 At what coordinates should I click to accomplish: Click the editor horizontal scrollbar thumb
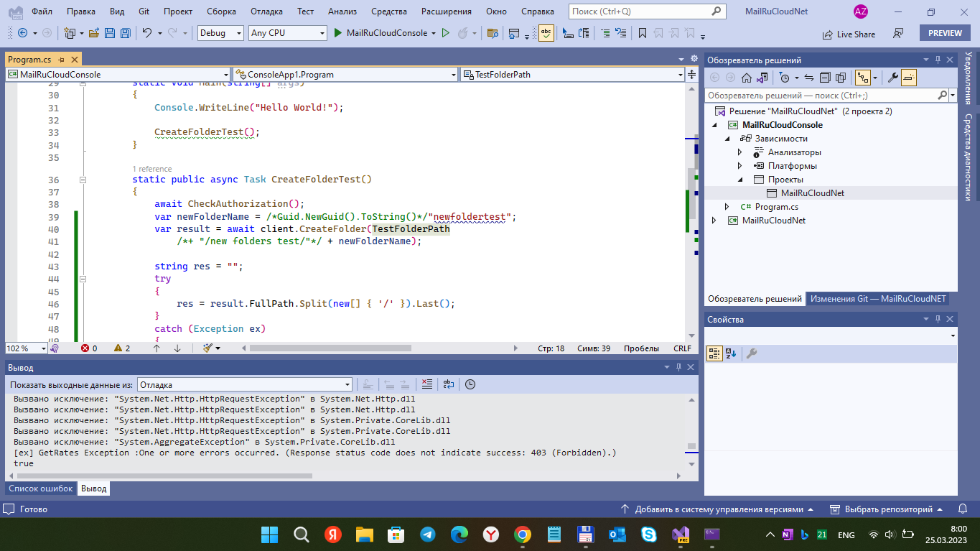(330, 348)
